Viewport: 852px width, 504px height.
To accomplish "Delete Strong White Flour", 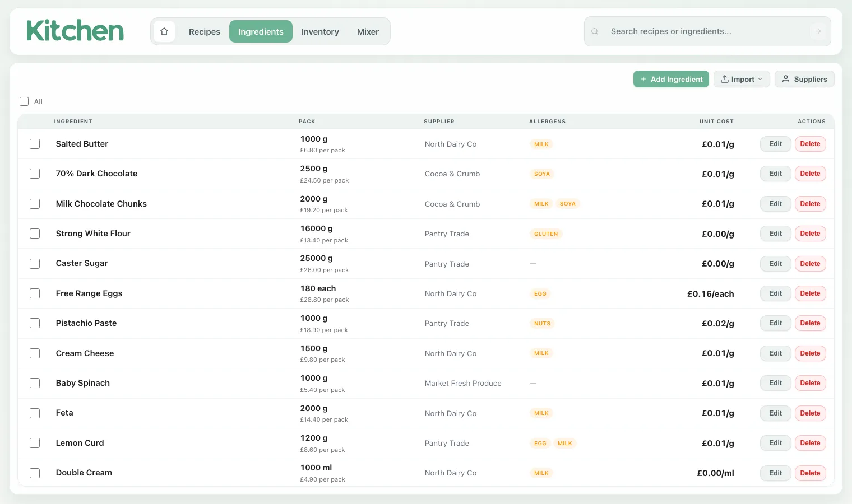I will [x=810, y=234].
